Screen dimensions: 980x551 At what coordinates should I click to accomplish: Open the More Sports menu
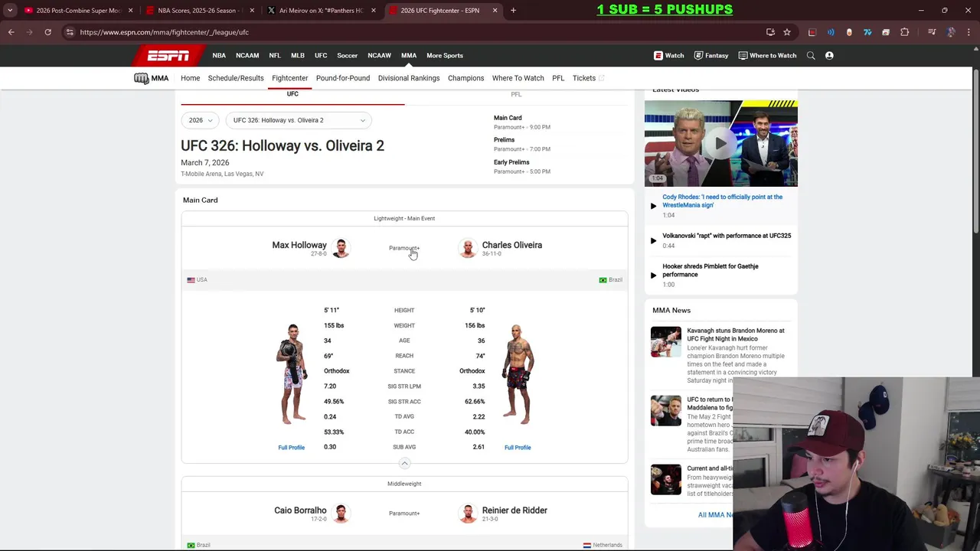click(x=445, y=55)
